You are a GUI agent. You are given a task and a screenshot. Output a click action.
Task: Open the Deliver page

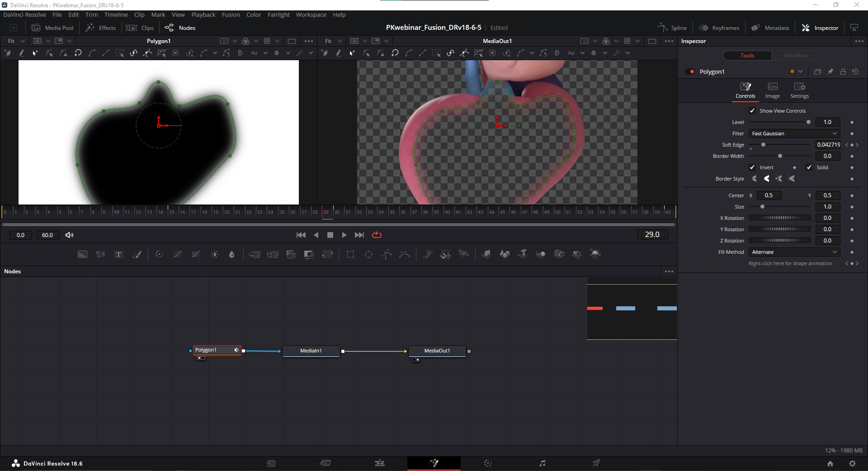pos(596,463)
